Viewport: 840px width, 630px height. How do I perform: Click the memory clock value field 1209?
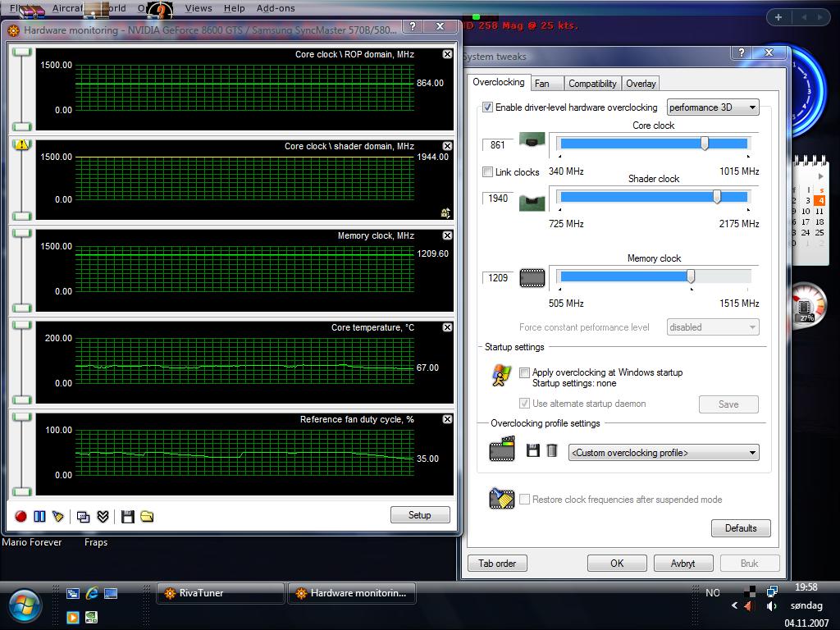(498, 278)
